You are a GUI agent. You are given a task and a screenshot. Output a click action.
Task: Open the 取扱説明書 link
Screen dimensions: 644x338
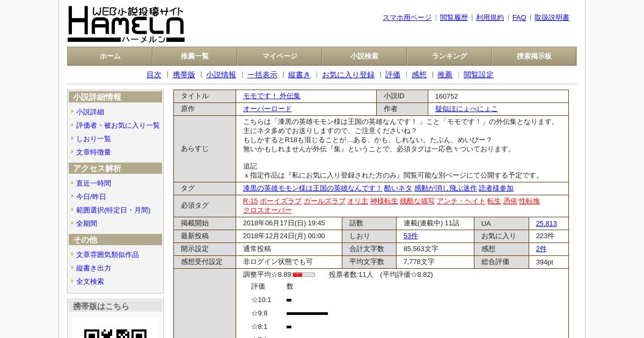[552, 18]
